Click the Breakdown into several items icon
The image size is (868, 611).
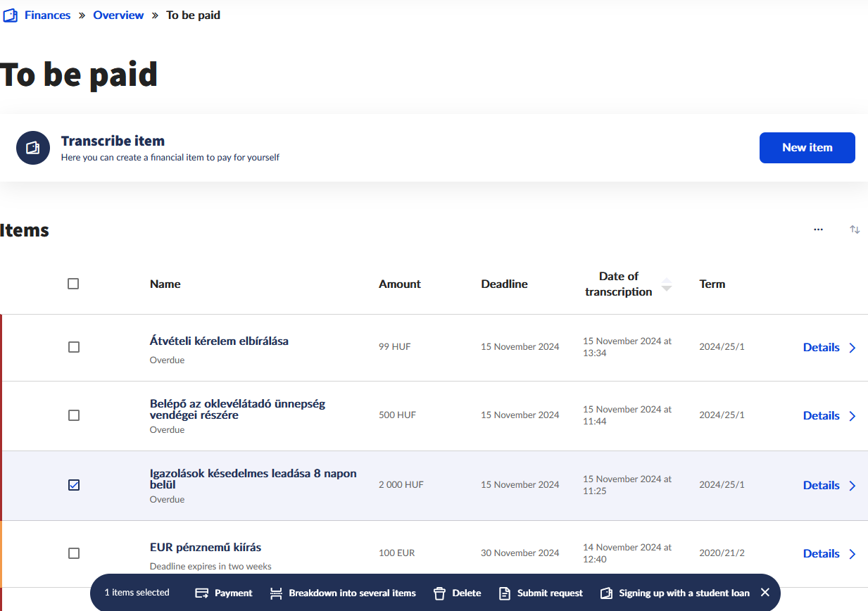(277, 593)
